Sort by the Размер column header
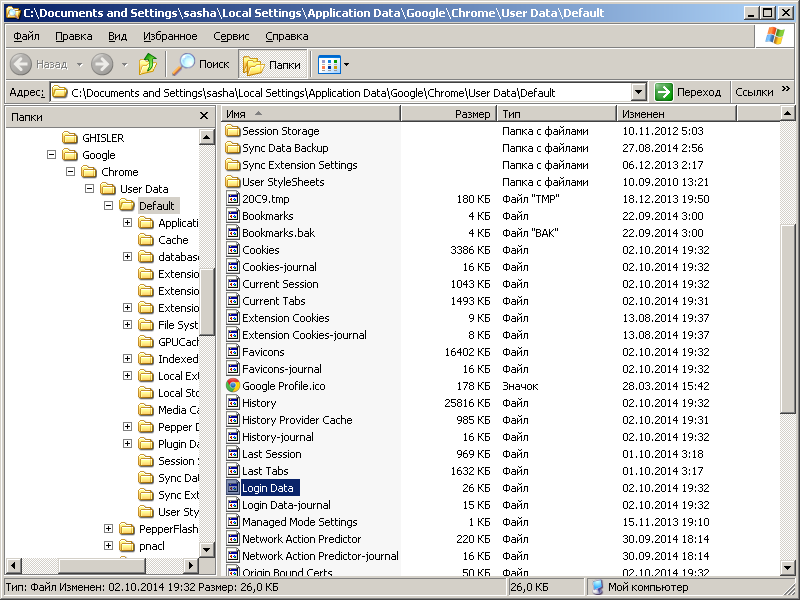 (449, 114)
